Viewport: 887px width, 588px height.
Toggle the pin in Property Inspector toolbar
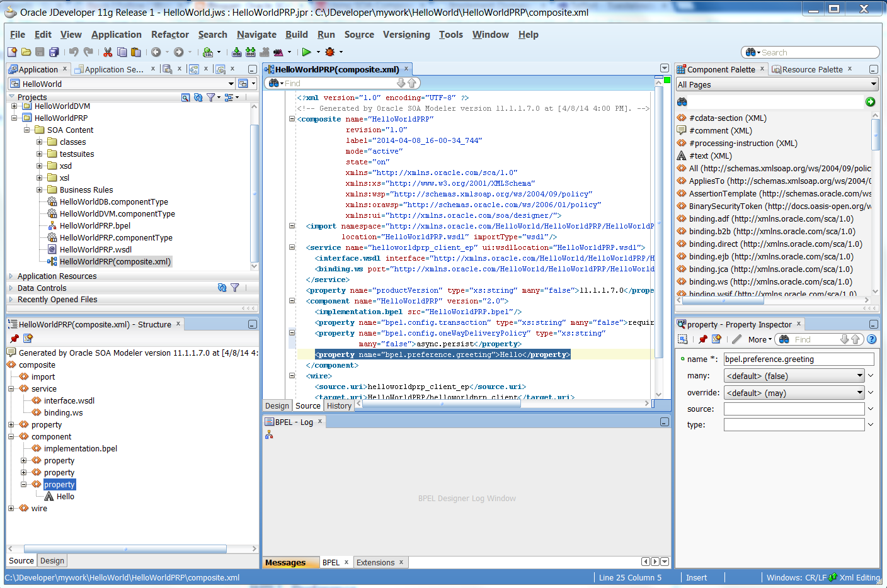point(703,339)
